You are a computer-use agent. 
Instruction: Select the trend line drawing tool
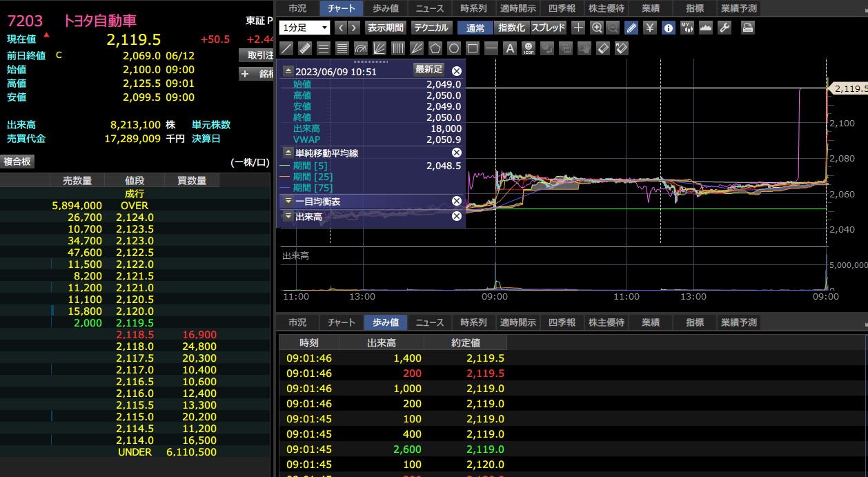point(286,48)
